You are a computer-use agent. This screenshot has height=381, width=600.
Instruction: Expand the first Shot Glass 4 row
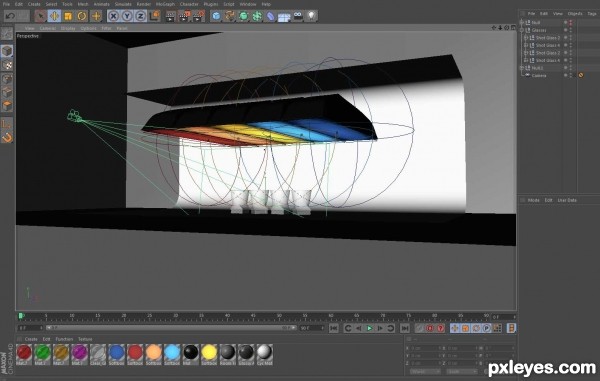[x=526, y=46]
